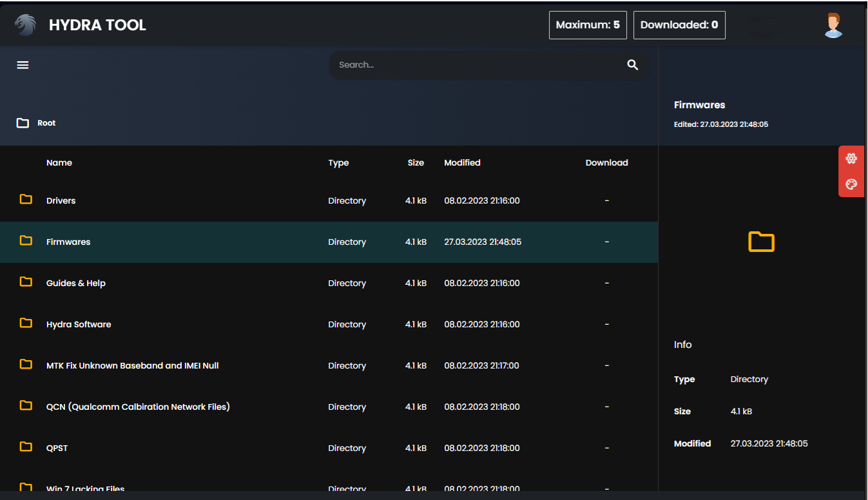Select QCN Qualcomm Calibration Network Files row
Viewport: 868px width, 500px height.
(x=138, y=407)
